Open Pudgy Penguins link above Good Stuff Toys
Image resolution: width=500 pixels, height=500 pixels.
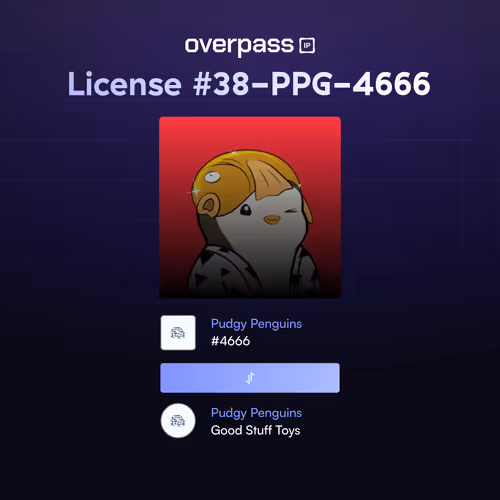[x=256, y=413]
